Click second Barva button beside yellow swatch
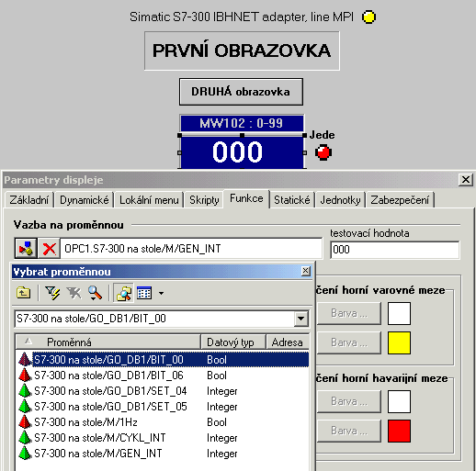Viewport: 476px width, 471px height. click(x=349, y=342)
